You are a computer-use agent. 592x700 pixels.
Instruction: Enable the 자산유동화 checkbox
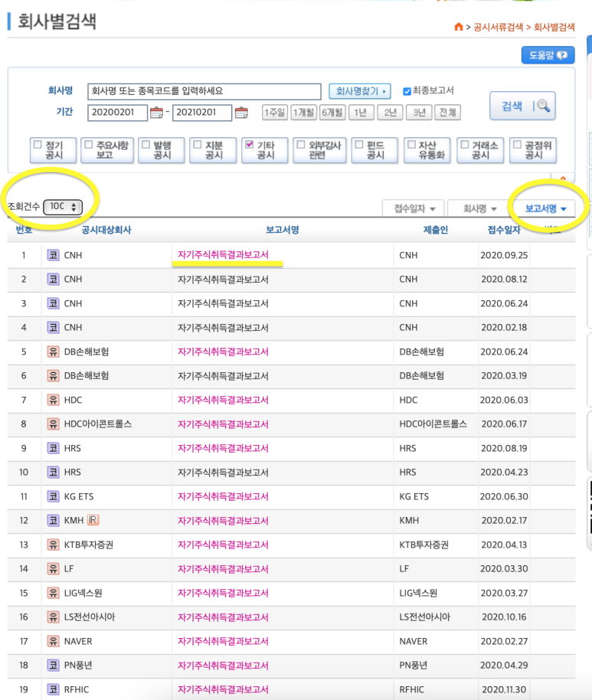pyautogui.click(x=411, y=145)
